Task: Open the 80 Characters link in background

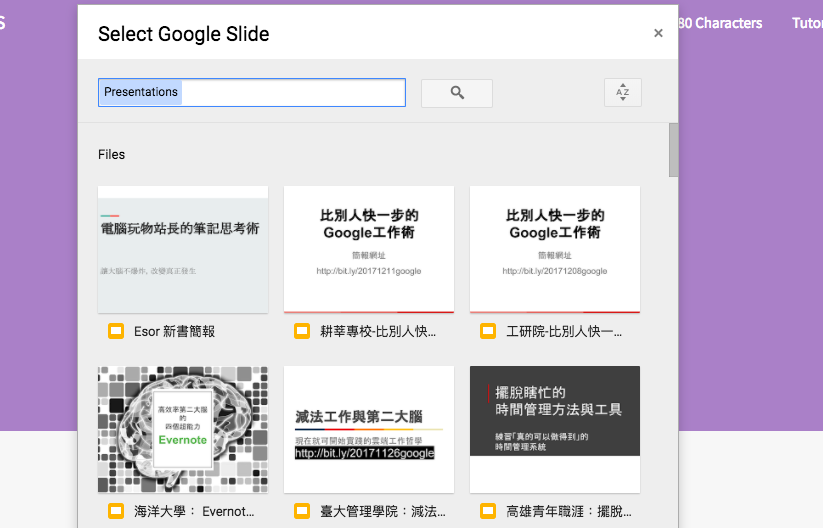Action: click(720, 23)
